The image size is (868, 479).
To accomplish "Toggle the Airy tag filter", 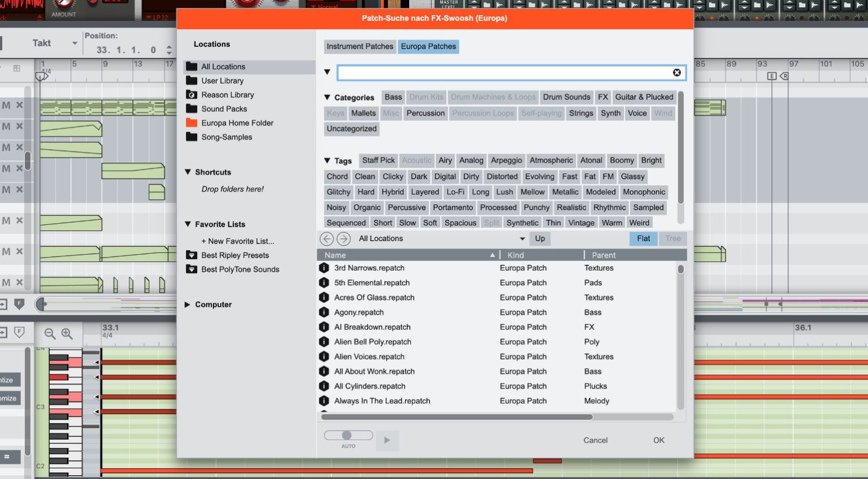I will coord(445,160).
